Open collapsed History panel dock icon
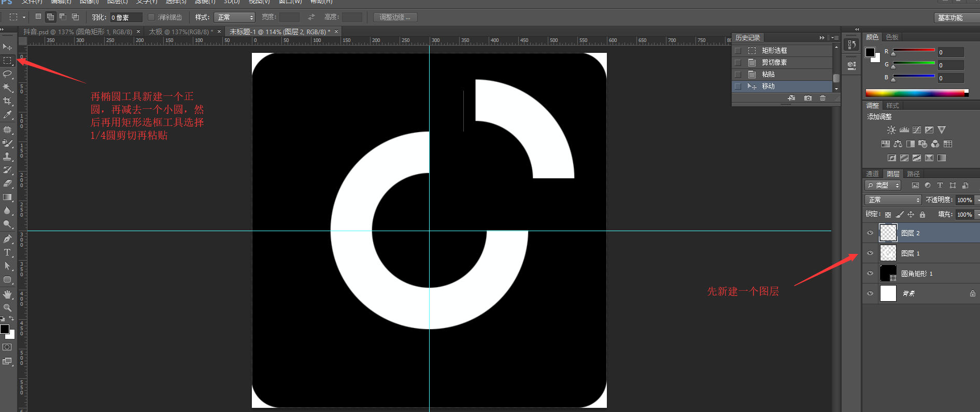This screenshot has height=412, width=980. [x=851, y=45]
